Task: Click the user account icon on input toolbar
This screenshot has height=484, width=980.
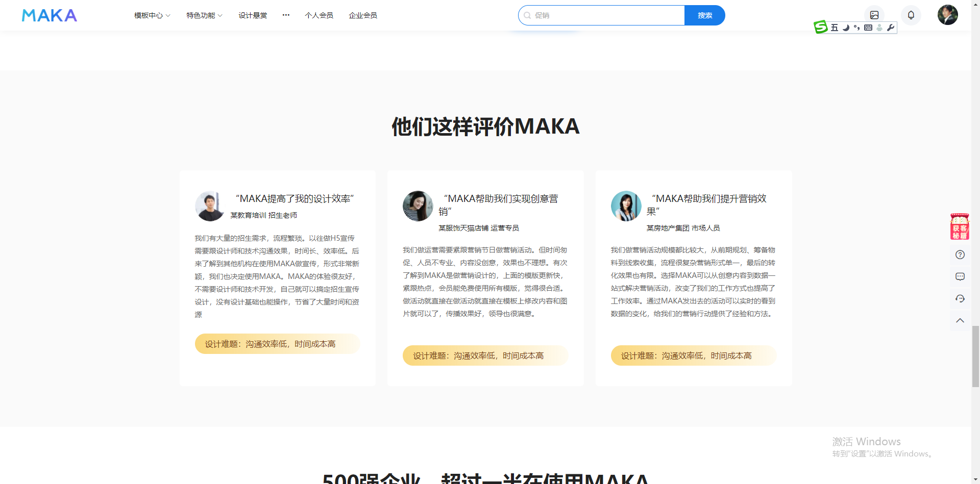Action: click(879, 28)
